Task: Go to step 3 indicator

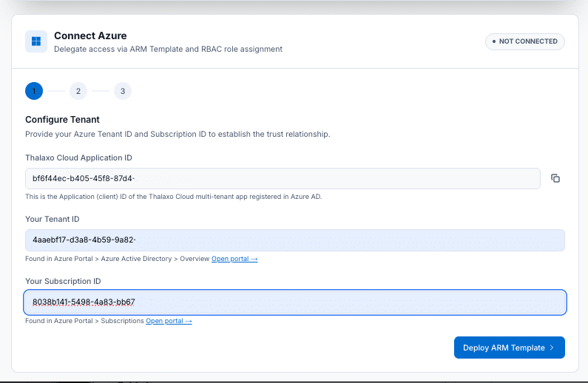Action: [123, 91]
